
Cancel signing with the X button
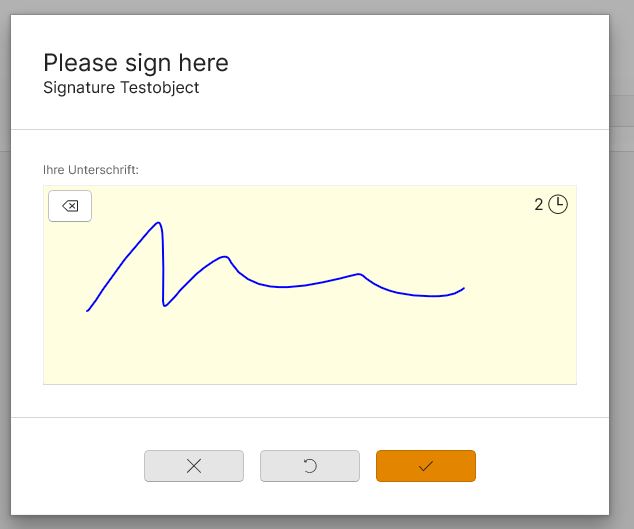click(194, 466)
